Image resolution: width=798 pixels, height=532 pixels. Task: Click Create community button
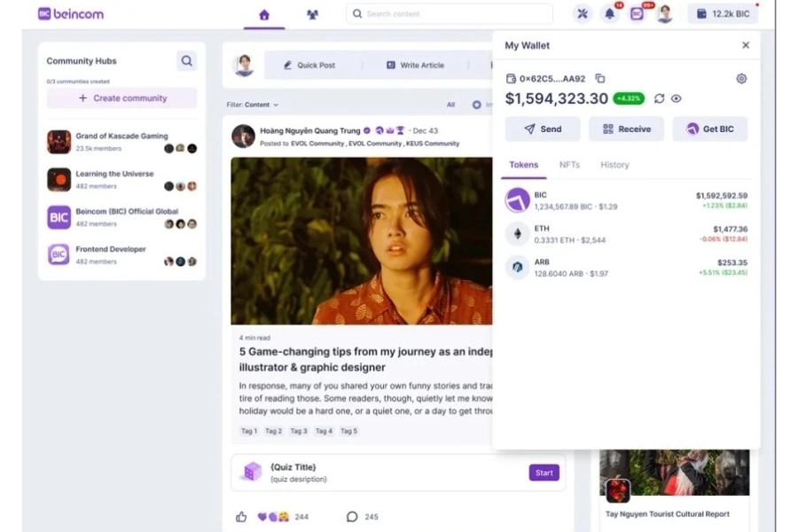[x=122, y=98]
